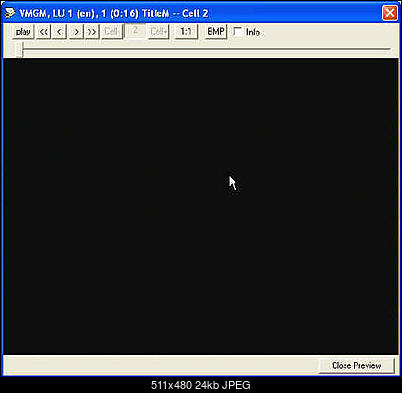This screenshot has height=393, width=402.
Task: Click the application icon in title bar
Action: pyautogui.click(x=10, y=13)
